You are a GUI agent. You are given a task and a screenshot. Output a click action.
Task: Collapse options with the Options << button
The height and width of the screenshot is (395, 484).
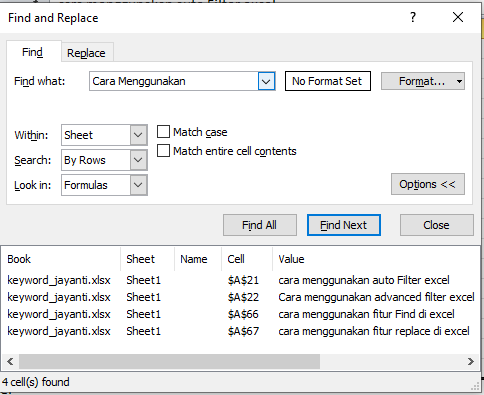click(x=428, y=184)
